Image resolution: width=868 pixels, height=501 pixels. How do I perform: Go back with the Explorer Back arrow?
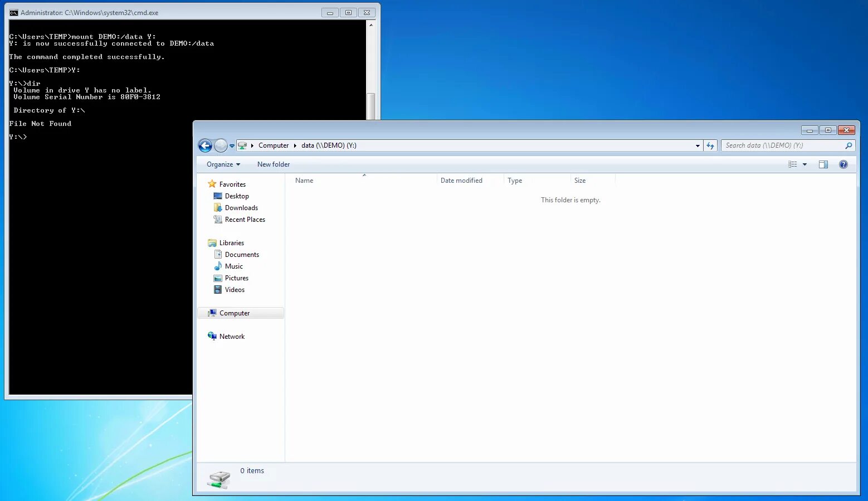pyautogui.click(x=205, y=145)
